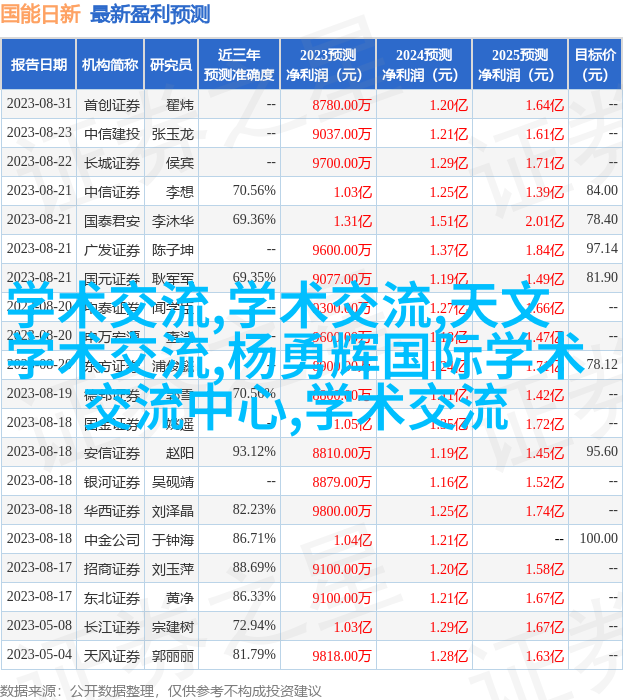Select the 银河证券 institution cell

tap(112, 483)
